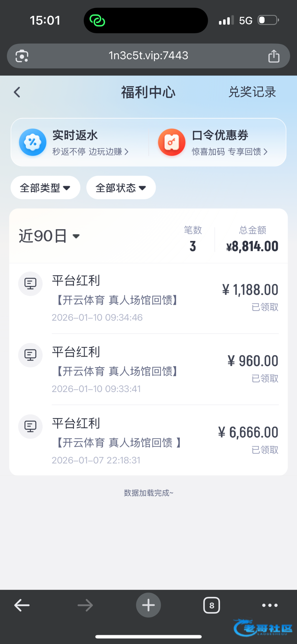Open the tab switcher showing 8 tabs
This screenshot has width=297, height=644.
point(211,605)
